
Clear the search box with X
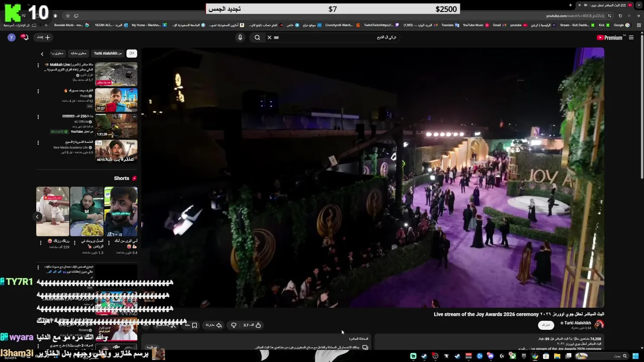point(269,37)
